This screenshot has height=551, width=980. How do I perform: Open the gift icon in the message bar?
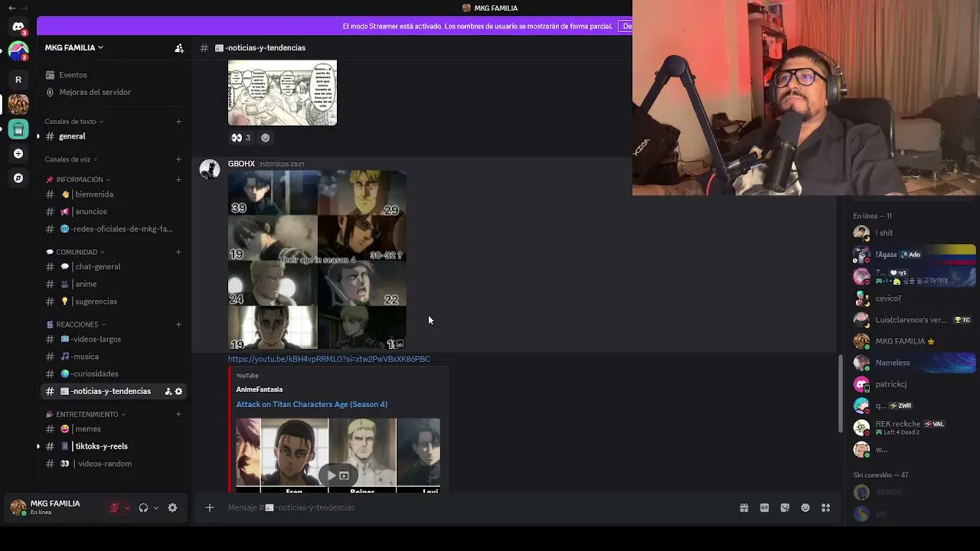click(744, 507)
